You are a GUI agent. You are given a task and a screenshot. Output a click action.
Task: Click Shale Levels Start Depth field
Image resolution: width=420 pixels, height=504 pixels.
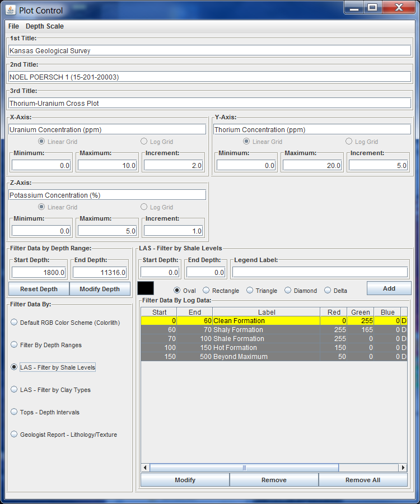(x=160, y=272)
